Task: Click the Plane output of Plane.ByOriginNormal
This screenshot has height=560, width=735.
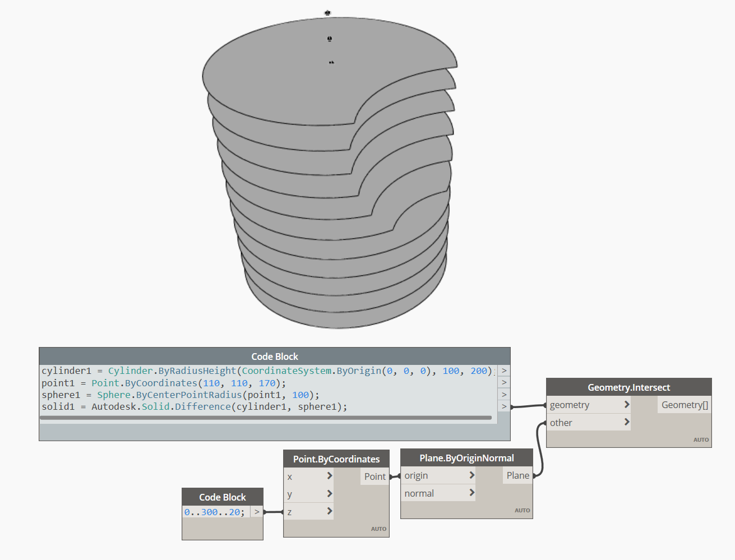Action: (517, 475)
